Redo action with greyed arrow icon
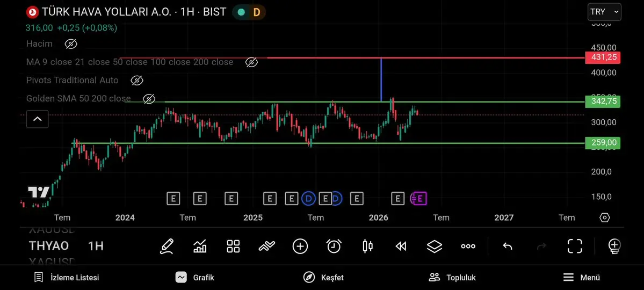This screenshot has width=644, height=290. tap(542, 247)
